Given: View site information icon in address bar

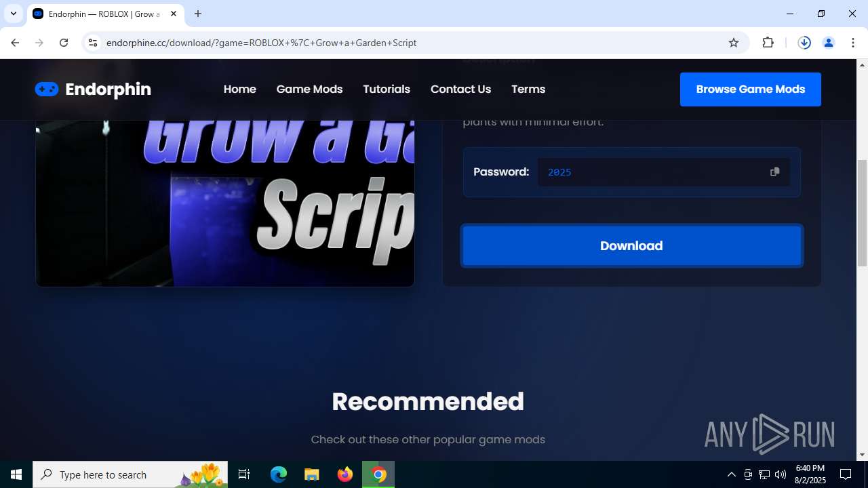Looking at the screenshot, I should [x=93, y=43].
